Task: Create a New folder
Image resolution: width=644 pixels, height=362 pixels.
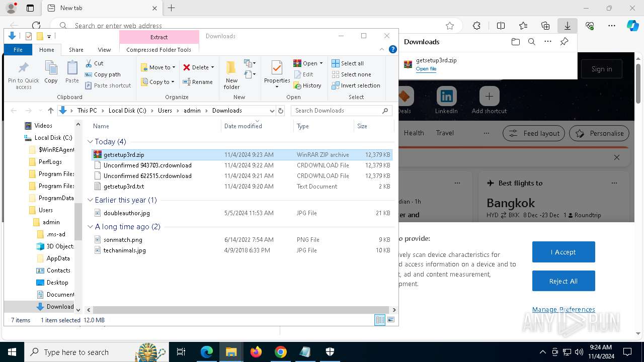Action: tap(231, 75)
